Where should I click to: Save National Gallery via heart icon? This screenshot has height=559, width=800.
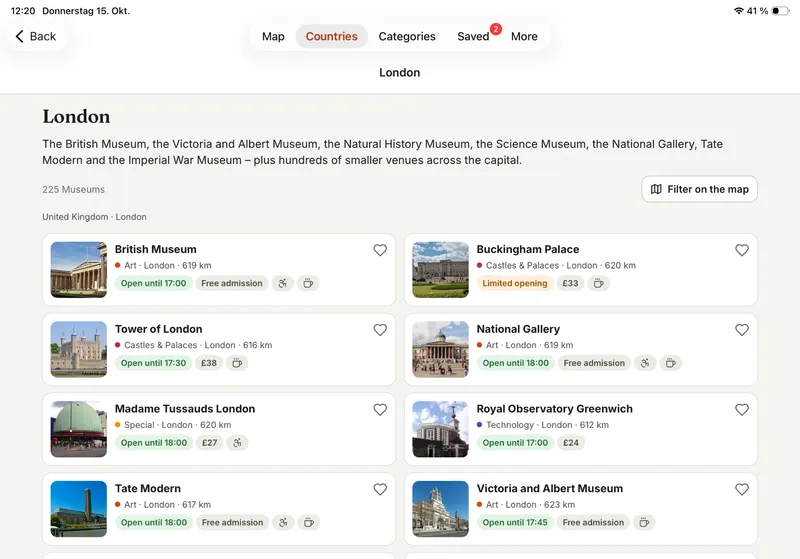742,330
